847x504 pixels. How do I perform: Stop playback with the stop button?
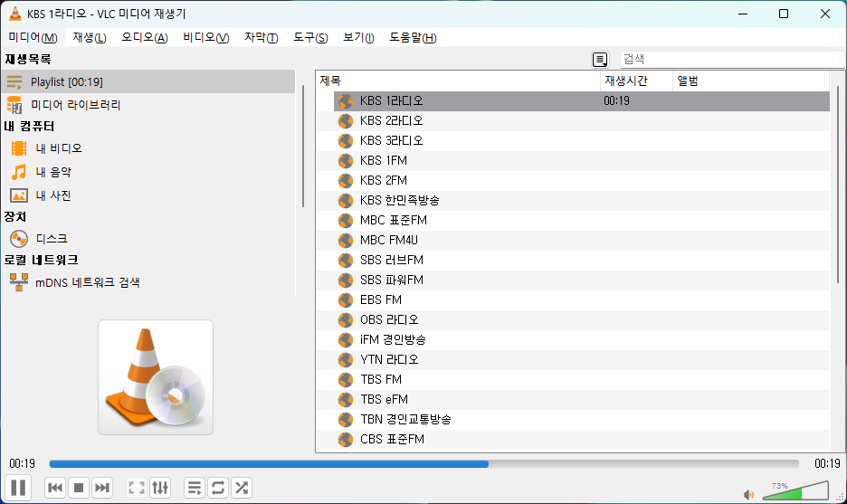click(79, 488)
